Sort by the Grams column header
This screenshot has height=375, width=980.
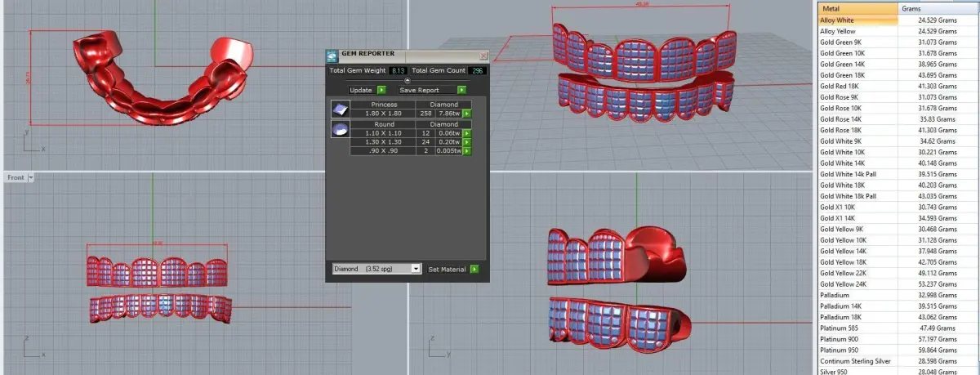point(939,8)
